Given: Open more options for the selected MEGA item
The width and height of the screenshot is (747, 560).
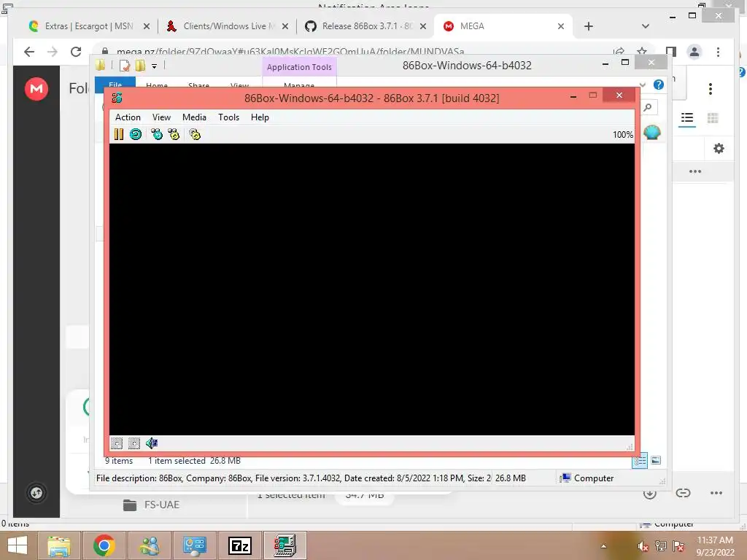Looking at the screenshot, I should click(x=716, y=493).
